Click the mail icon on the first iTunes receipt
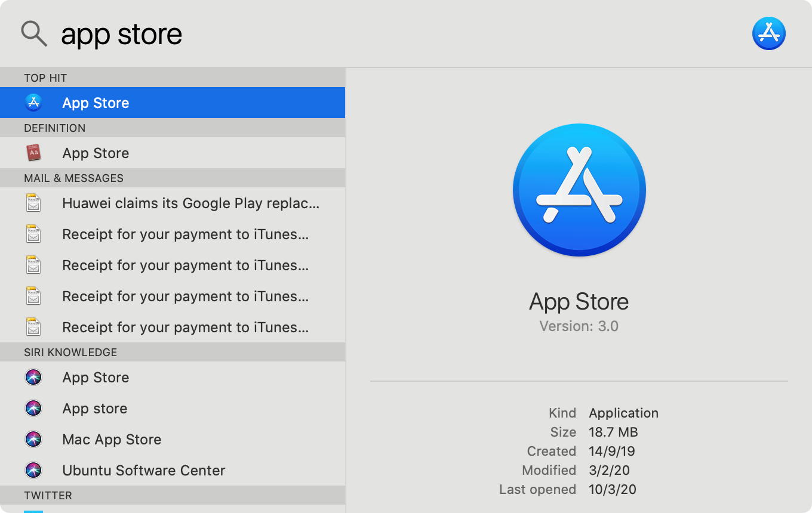The image size is (812, 513). [33, 234]
